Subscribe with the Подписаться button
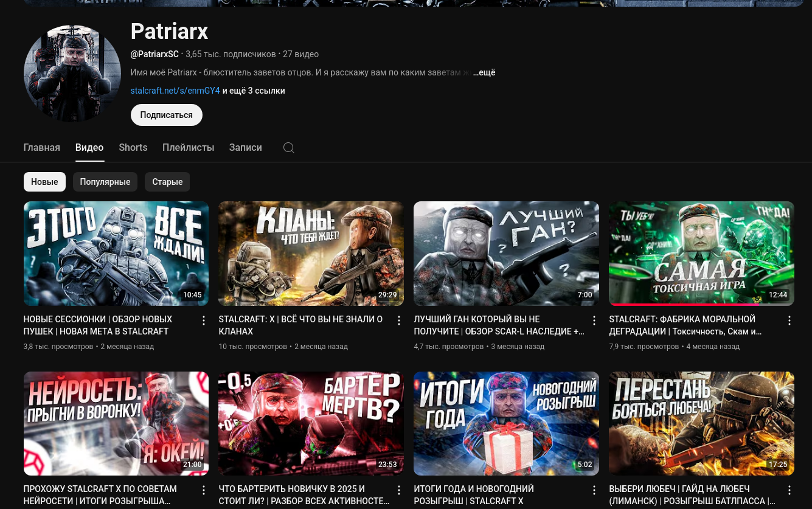Image resolution: width=812 pixels, height=509 pixels. (166, 115)
